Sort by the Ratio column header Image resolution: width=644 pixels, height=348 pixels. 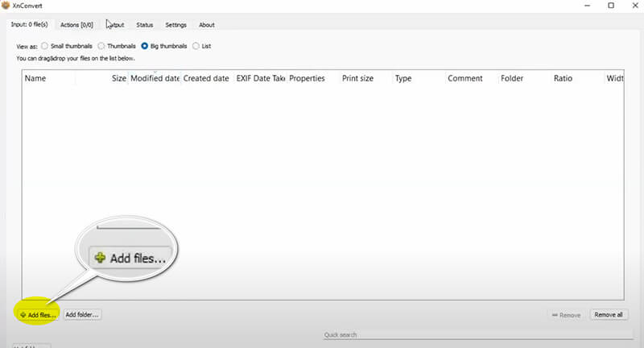(578, 78)
